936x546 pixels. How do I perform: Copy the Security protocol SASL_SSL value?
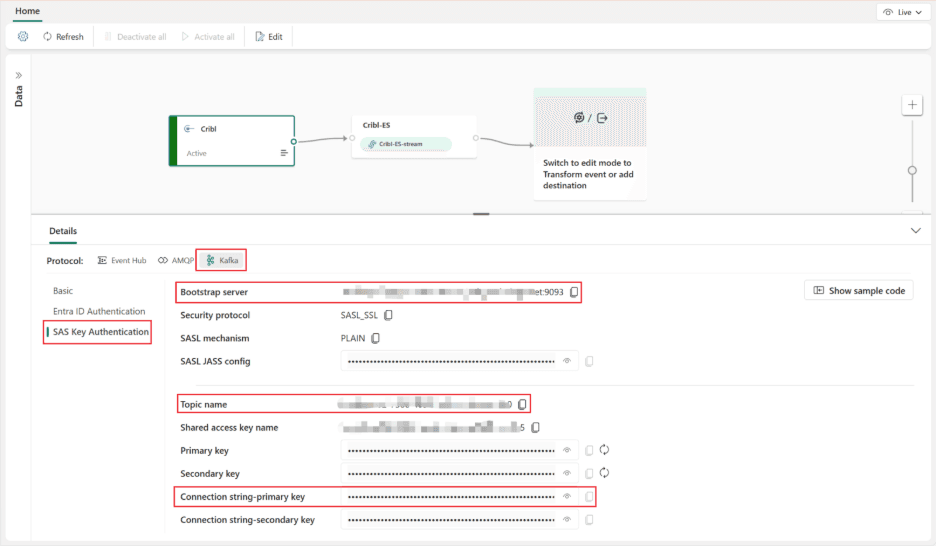(x=389, y=315)
